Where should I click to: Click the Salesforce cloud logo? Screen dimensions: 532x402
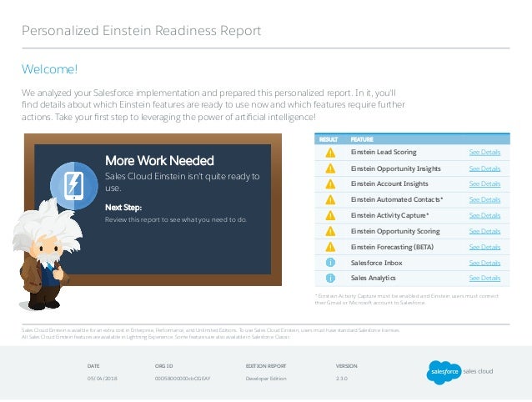pyautogui.click(x=444, y=372)
